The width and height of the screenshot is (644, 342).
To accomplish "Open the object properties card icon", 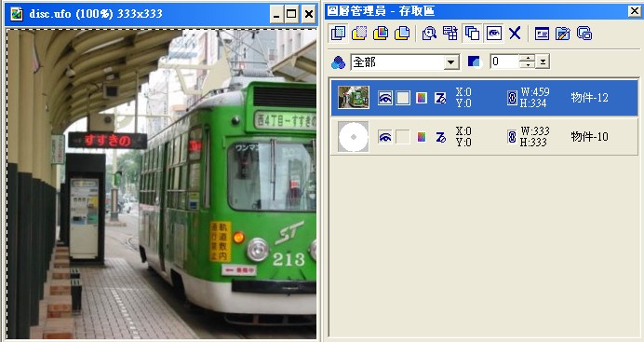I will coord(542,34).
